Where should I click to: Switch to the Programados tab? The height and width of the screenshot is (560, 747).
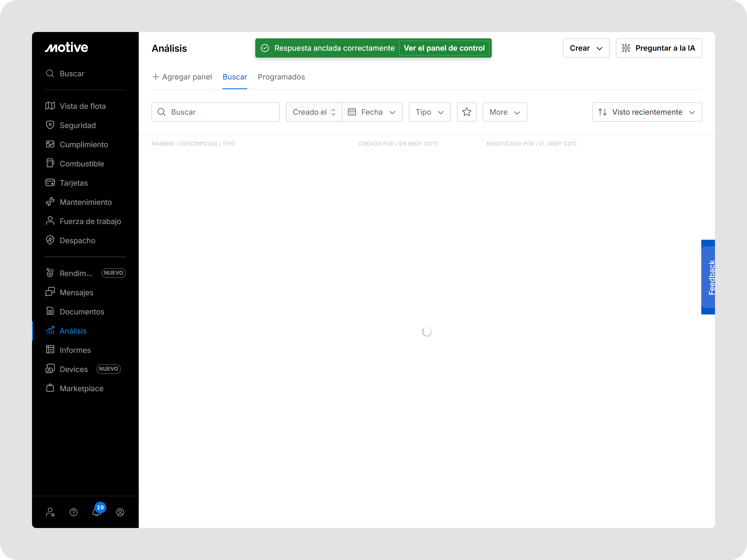coord(281,77)
